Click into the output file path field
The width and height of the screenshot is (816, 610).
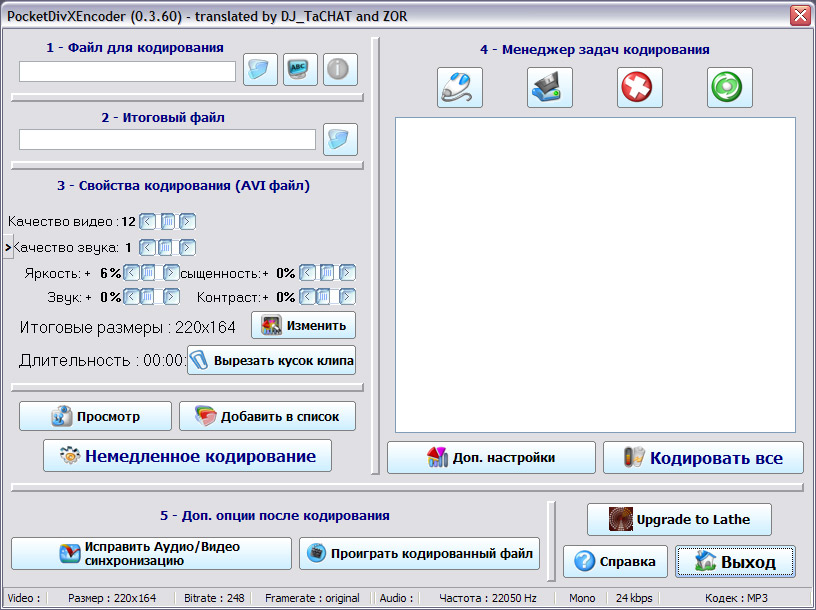click(x=168, y=139)
